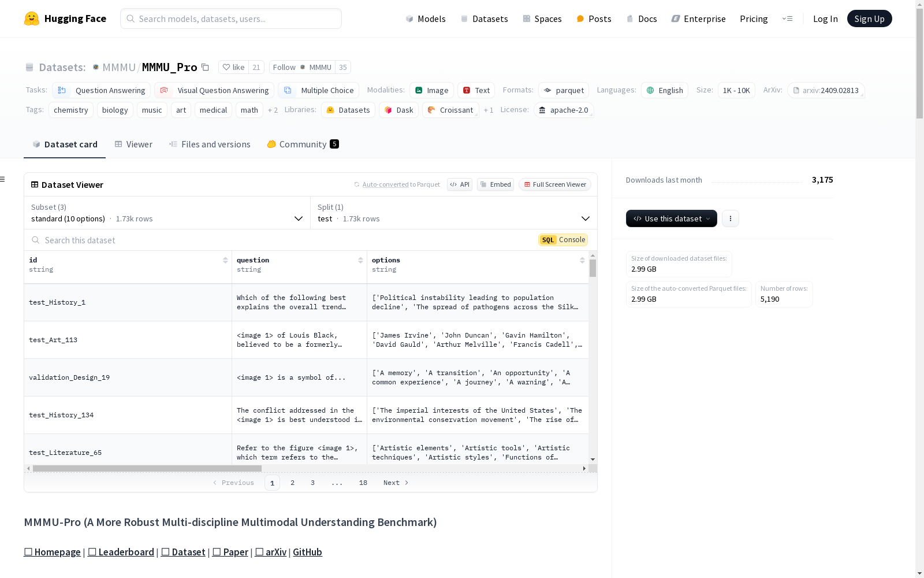
Task: Switch to the Viewer tab
Action: pos(133,144)
